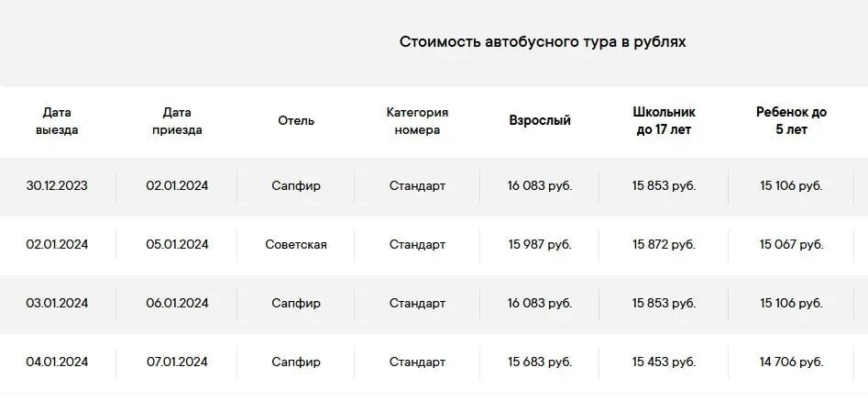Click adult price 15 683 руб.
The width and height of the screenshot is (868, 412).
click(540, 362)
